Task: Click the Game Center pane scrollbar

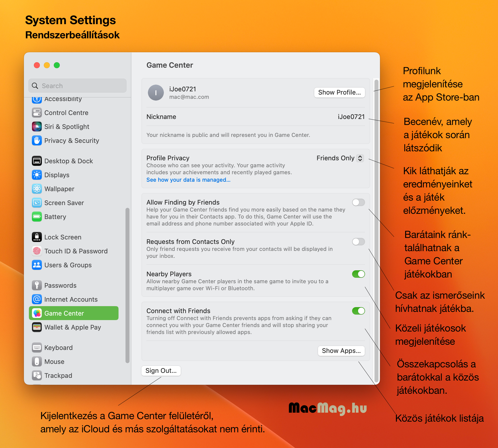Action: 376,230
